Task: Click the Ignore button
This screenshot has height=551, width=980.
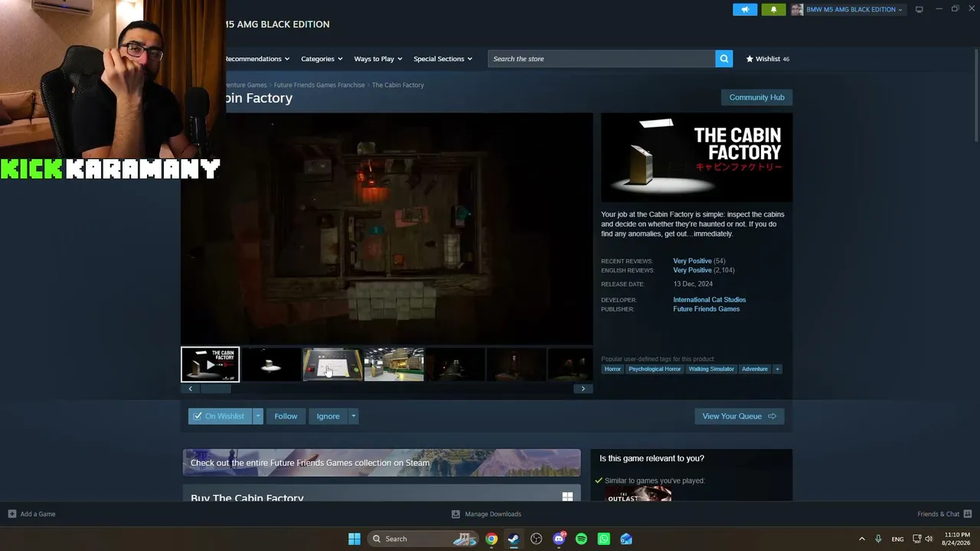Action: 328,416
